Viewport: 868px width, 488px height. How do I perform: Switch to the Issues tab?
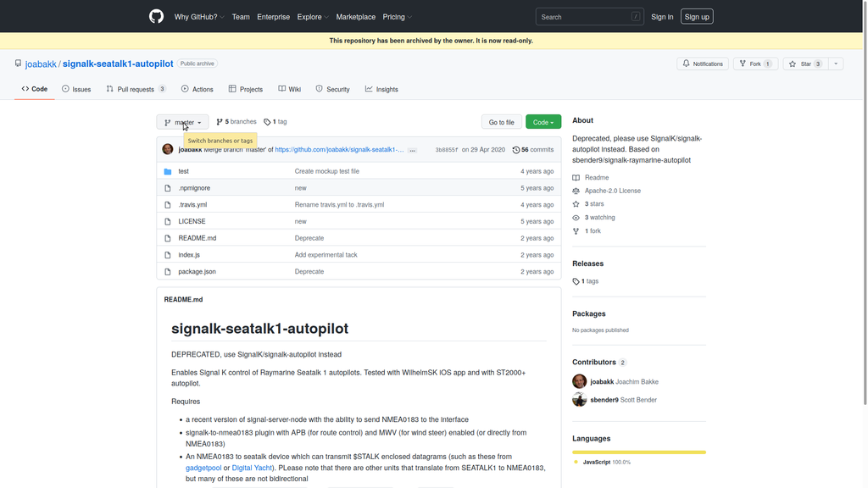(x=76, y=89)
